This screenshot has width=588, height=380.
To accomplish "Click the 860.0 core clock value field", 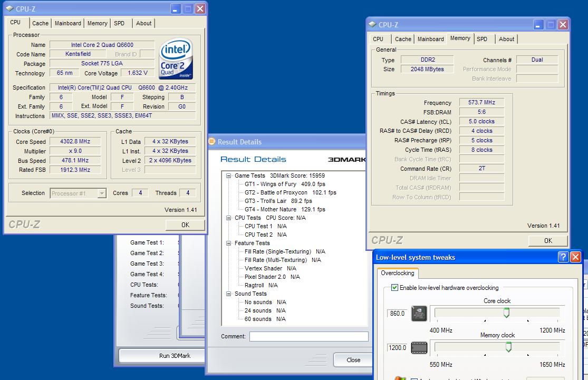I will click(397, 313).
